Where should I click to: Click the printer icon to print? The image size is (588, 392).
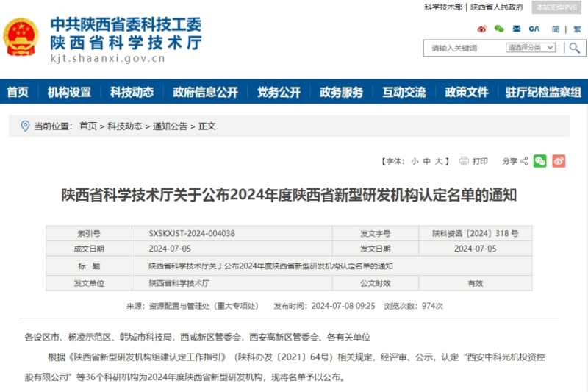point(465,161)
